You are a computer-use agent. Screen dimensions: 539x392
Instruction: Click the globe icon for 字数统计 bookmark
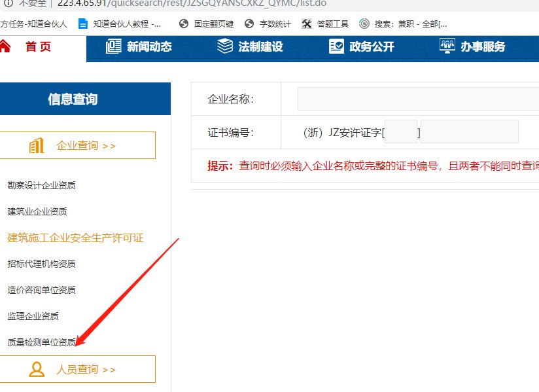(249, 24)
